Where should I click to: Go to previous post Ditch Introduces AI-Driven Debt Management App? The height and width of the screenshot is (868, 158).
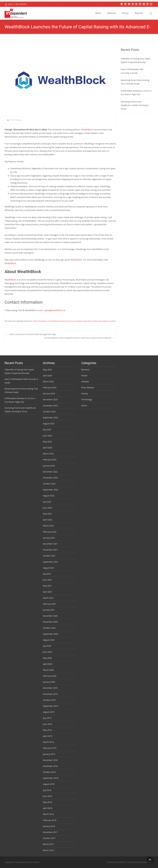tap(31, 334)
